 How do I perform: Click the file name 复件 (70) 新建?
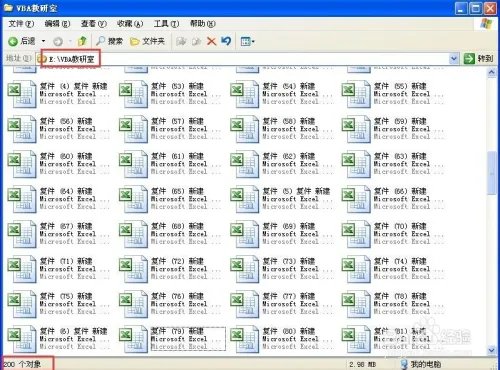click(x=400, y=226)
